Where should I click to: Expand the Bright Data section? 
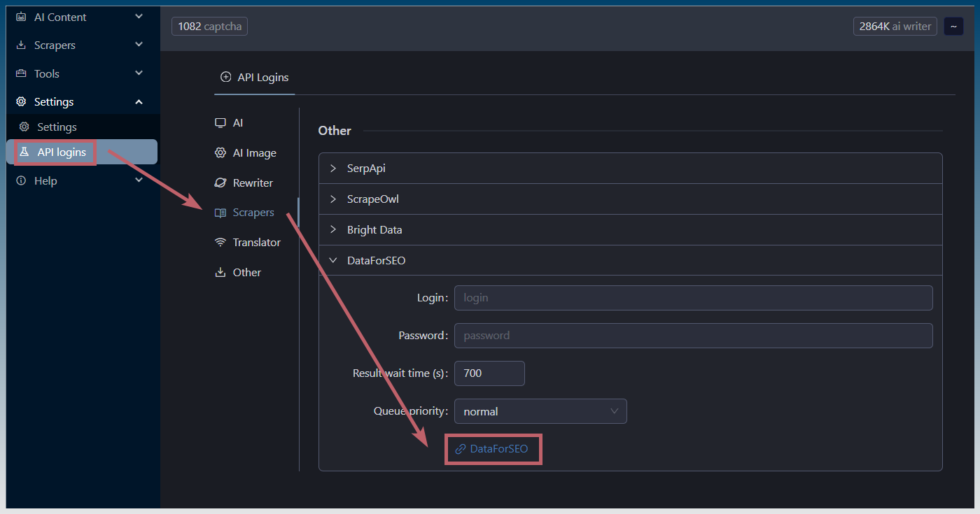(x=374, y=230)
